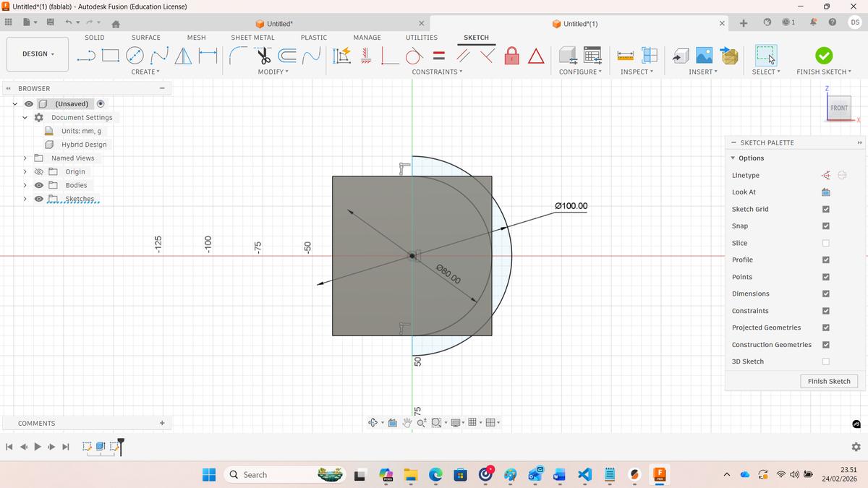
Task: Click FRONT on the ViewCube
Action: [838, 108]
